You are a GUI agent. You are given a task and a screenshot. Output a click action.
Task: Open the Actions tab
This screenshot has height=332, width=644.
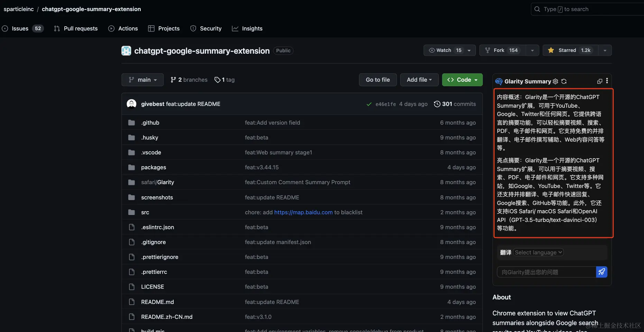[x=123, y=28]
